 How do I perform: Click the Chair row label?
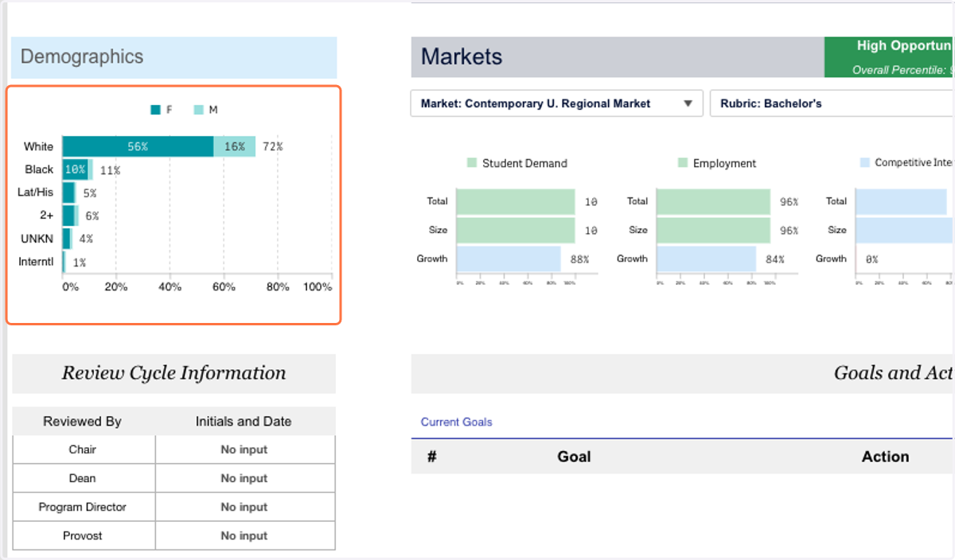pyautogui.click(x=83, y=449)
